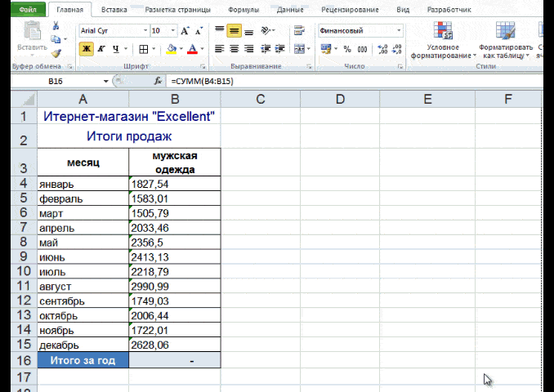
Task: Switch to the Разработчик tab
Action: pyautogui.click(x=449, y=10)
